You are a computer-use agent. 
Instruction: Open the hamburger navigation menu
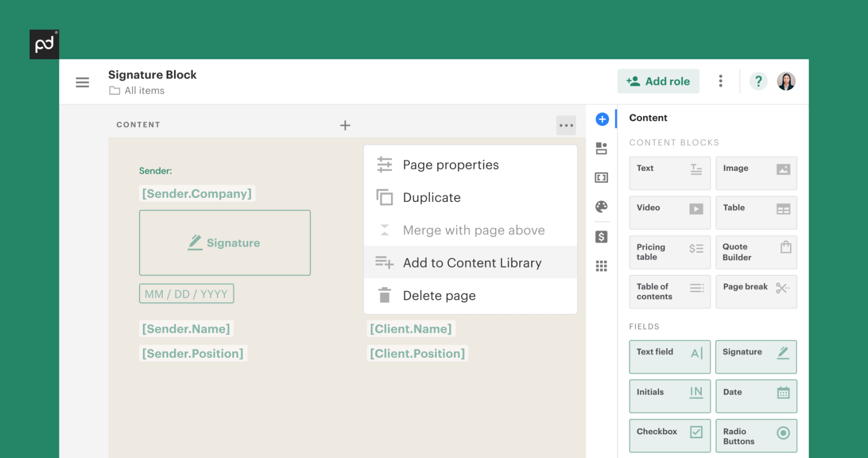83,82
